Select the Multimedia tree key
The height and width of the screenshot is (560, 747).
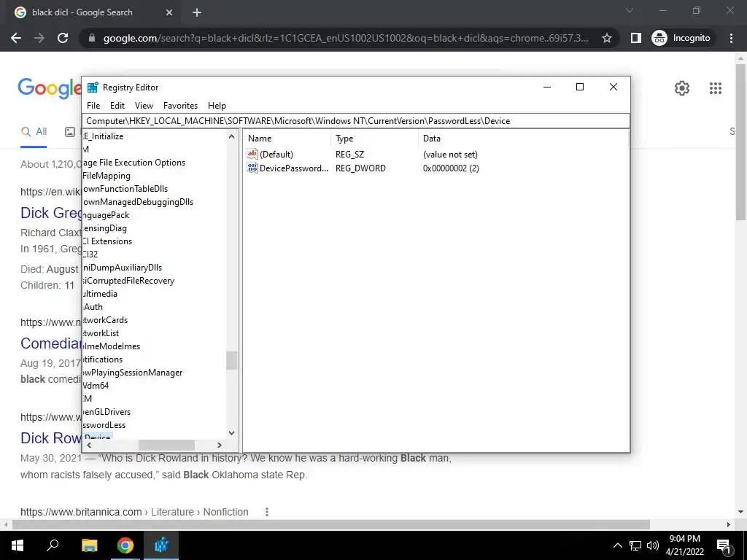(100, 294)
